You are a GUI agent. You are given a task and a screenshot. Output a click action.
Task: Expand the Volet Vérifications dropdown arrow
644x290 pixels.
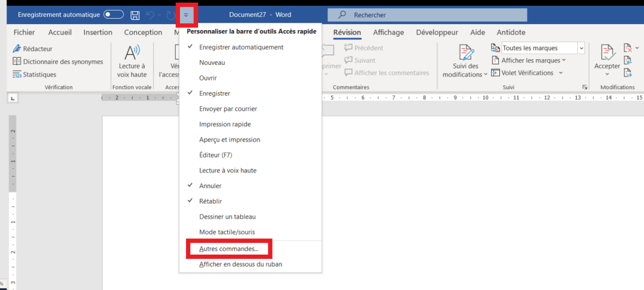pyautogui.click(x=561, y=73)
